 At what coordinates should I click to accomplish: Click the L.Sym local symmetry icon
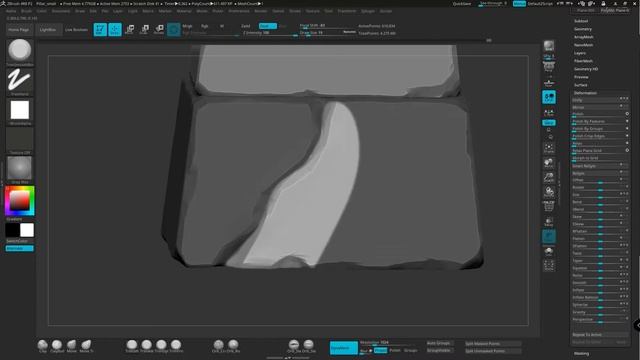549,112
